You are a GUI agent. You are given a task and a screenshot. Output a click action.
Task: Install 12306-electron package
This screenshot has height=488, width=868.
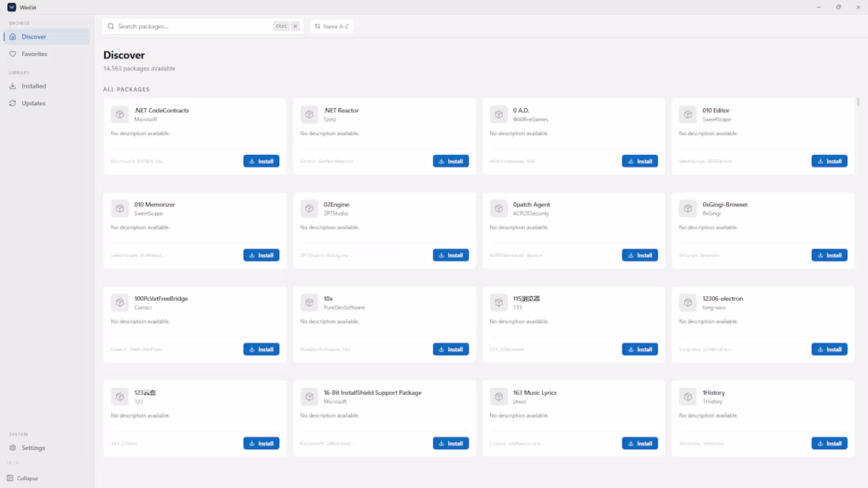[829, 350]
